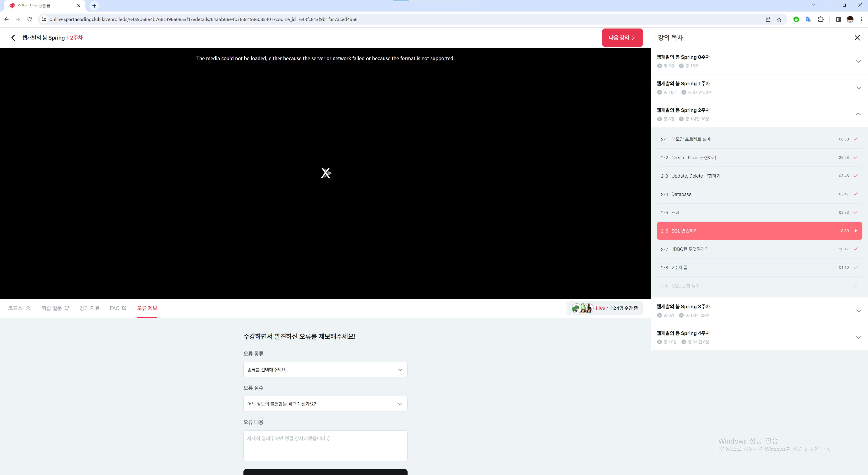This screenshot has width=868, height=475.
Task: Click the checkmark on 2-7 JDBC란 무엇일까?
Action: coord(856,249)
